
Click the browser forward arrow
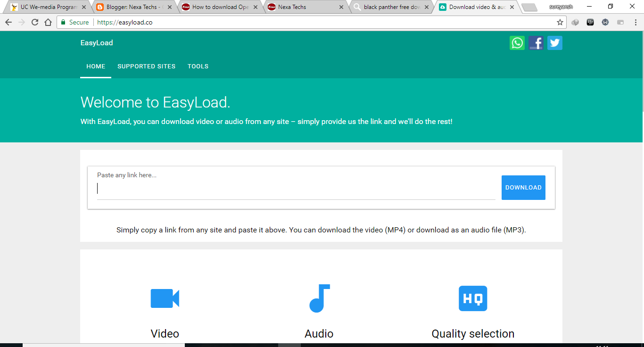(22, 22)
